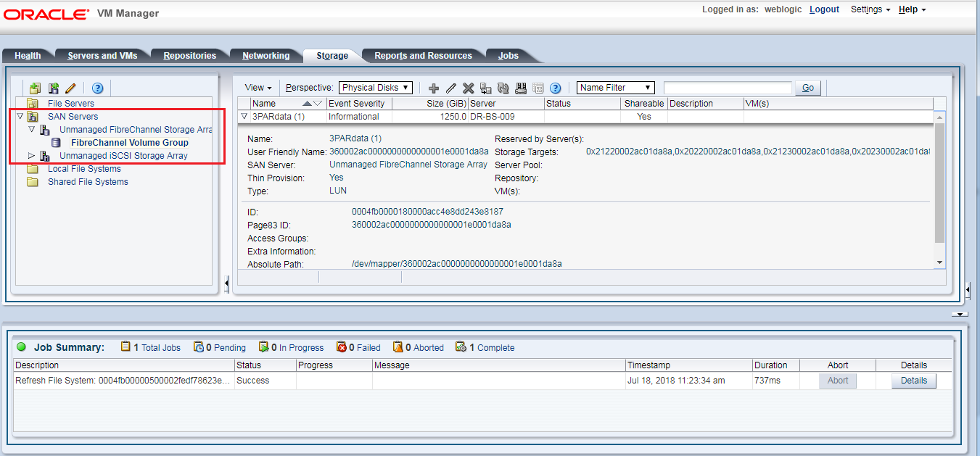
Task: Click the Refresh File System job description
Action: pyautogui.click(x=122, y=381)
